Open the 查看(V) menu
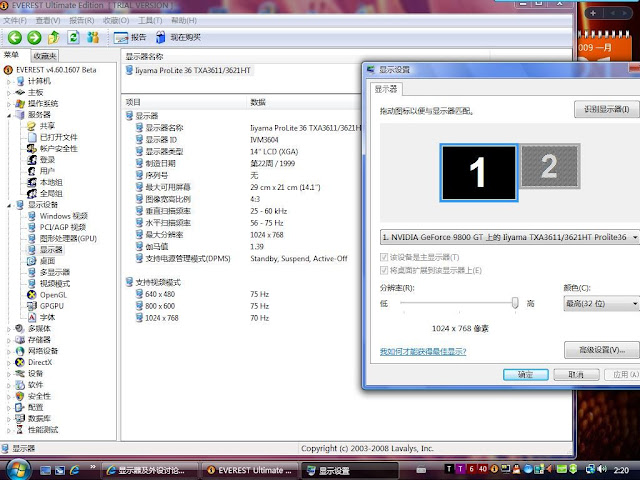Image resolution: width=640 pixels, height=480 pixels. pos(48,20)
